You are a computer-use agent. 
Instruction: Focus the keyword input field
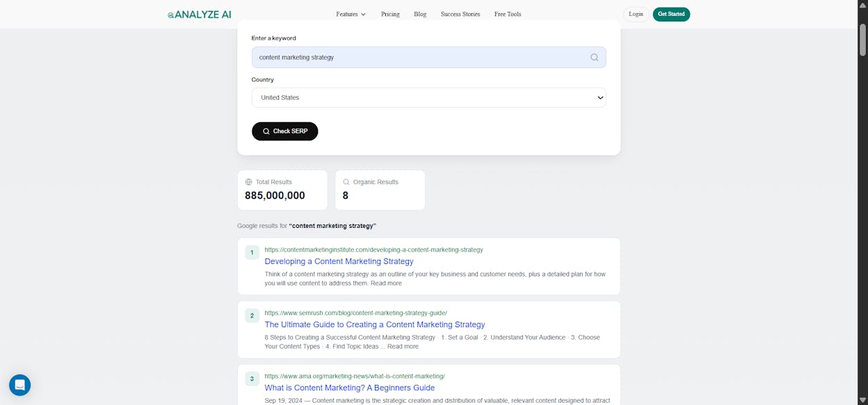(428, 57)
